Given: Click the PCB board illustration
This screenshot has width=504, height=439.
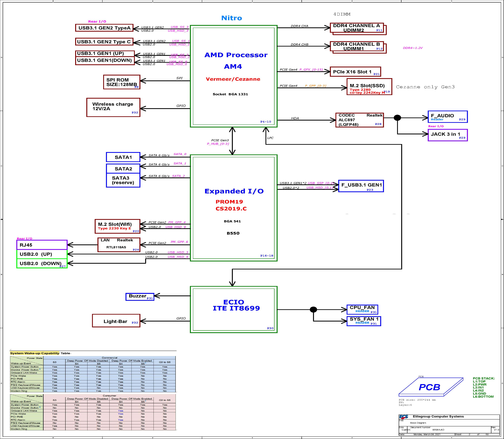Looking at the screenshot, I should click(x=431, y=387).
